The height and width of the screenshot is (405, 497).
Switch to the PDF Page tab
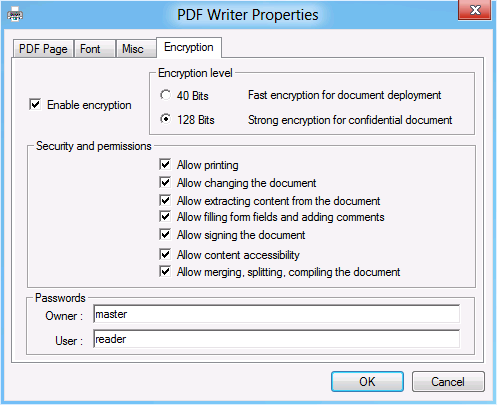coord(43,49)
